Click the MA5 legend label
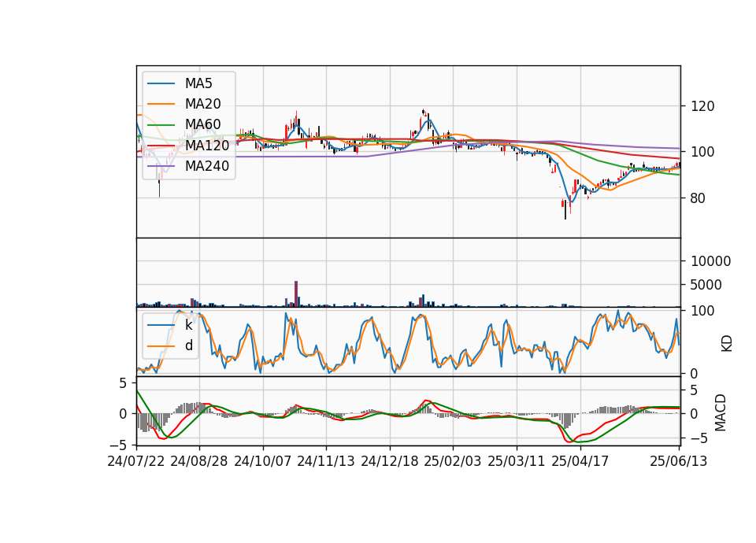Screen dimensions: 756x543 198,83
